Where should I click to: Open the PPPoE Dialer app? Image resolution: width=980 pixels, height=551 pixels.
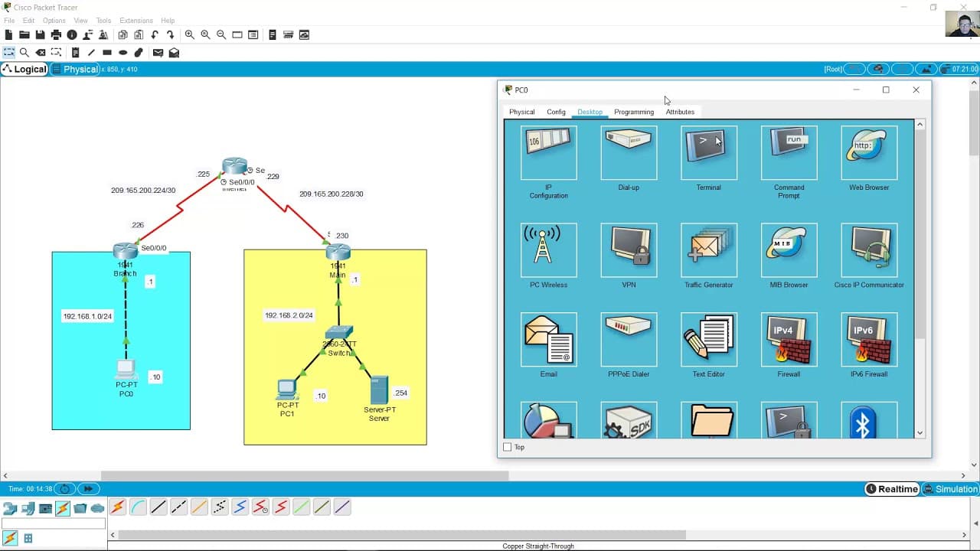(629, 340)
